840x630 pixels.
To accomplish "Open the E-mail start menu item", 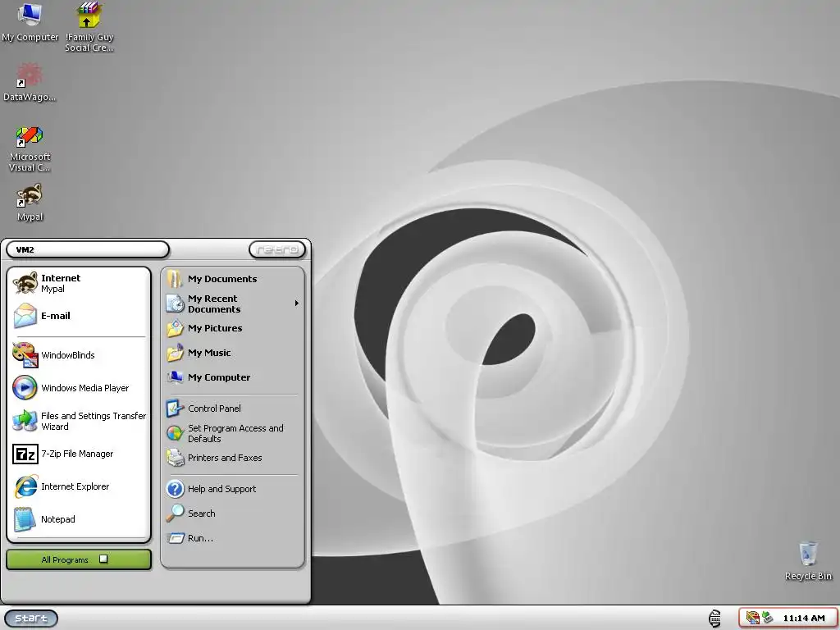I will (78, 316).
